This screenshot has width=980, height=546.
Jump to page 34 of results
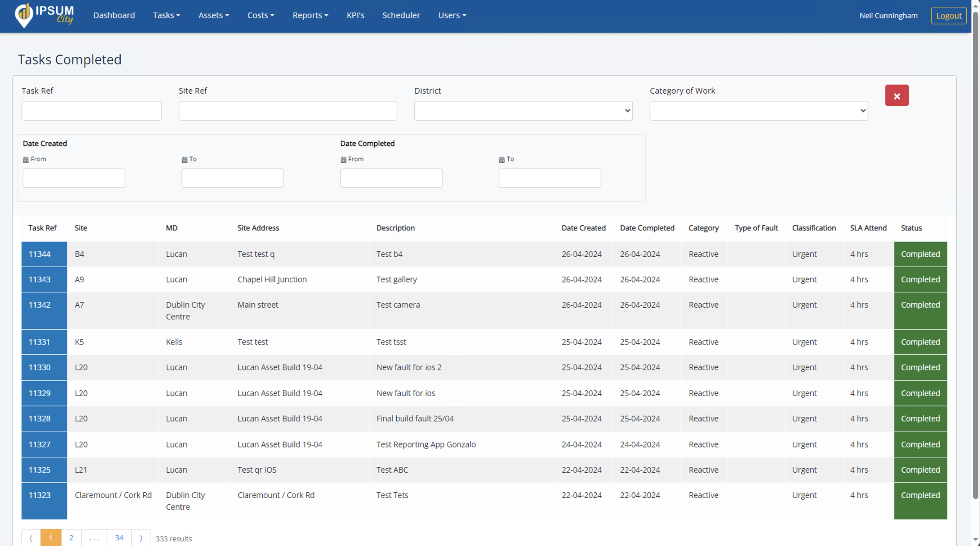click(x=119, y=538)
